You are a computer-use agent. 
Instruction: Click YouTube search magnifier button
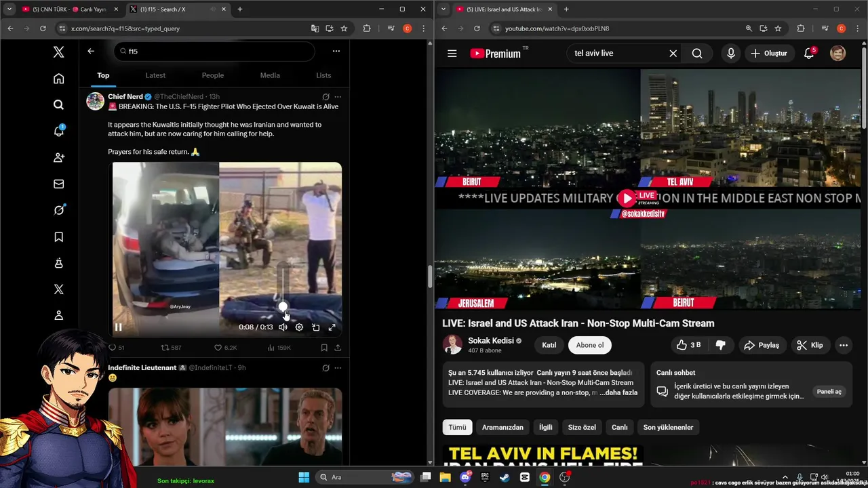(x=697, y=54)
